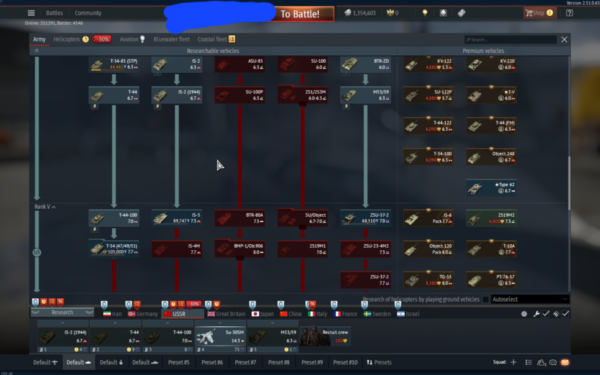Click the ammo crate icon near the wrench

[x=556, y=314]
